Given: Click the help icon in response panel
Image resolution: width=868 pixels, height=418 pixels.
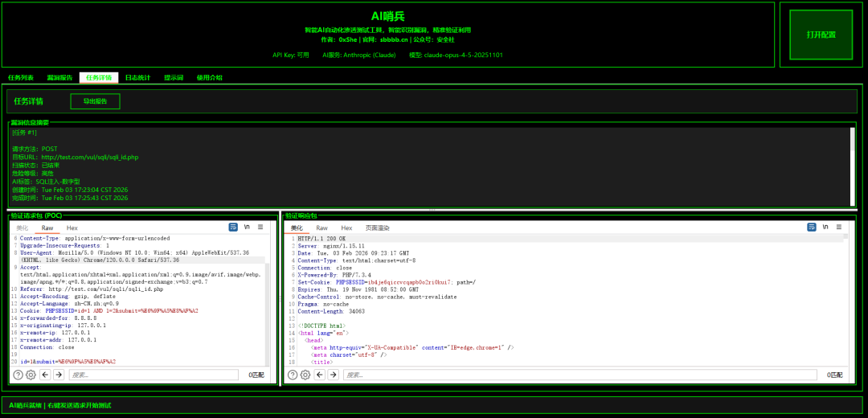Looking at the screenshot, I should click(293, 375).
